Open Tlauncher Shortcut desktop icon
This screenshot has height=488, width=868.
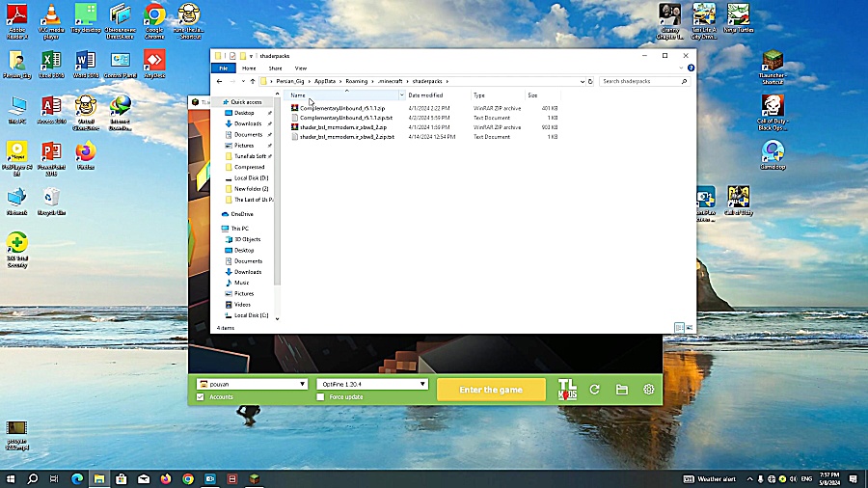point(773,67)
